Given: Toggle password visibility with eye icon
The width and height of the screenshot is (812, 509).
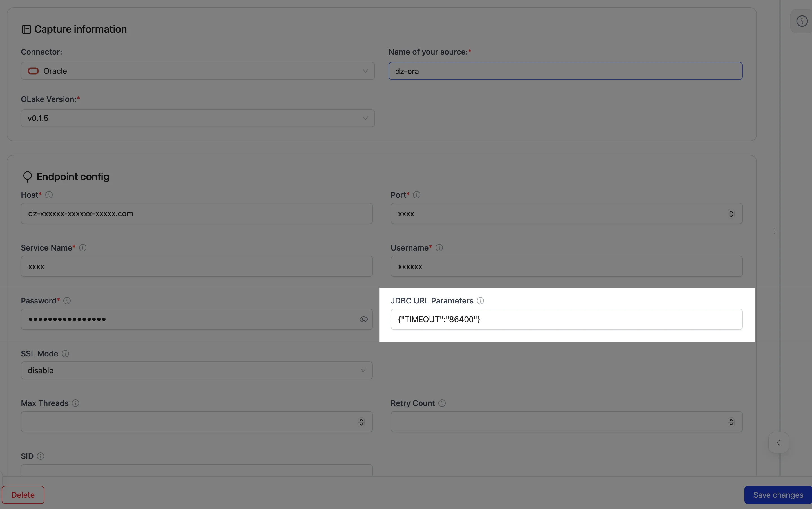Looking at the screenshot, I should click(x=363, y=319).
